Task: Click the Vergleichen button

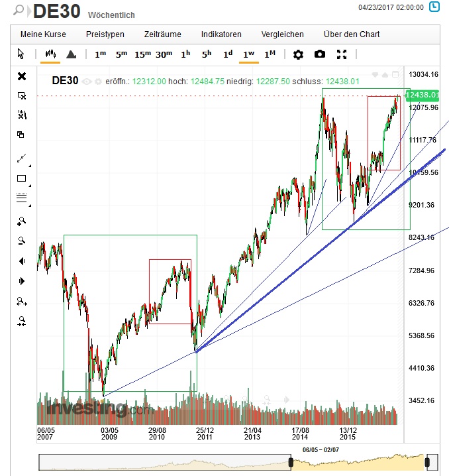Action: click(282, 34)
